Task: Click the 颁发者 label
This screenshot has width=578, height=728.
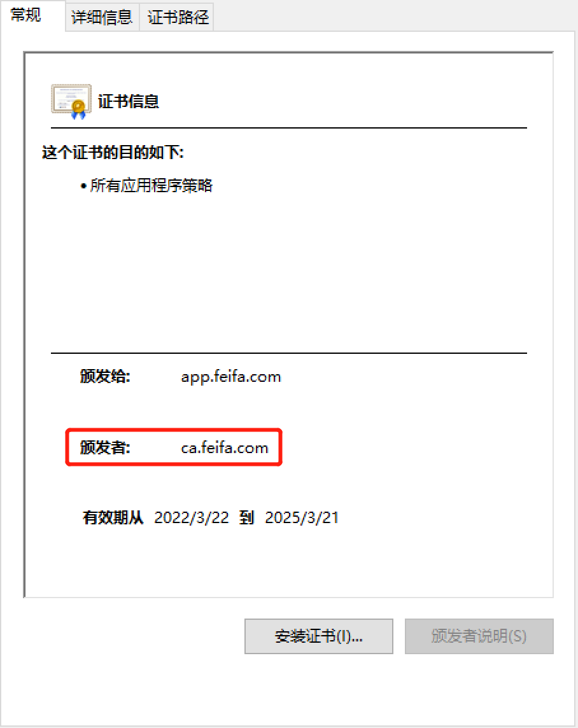Action: point(105,447)
